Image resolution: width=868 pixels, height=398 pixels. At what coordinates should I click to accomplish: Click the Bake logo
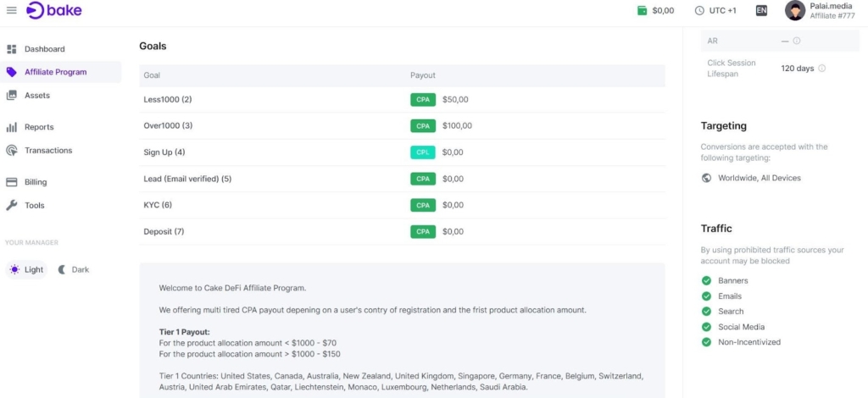pos(54,10)
